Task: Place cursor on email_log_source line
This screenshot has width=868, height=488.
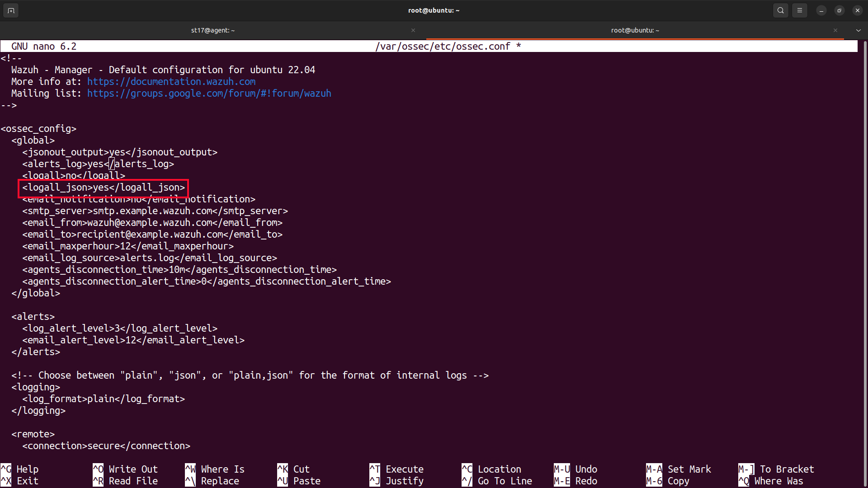Action: click(x=150, y=258)
